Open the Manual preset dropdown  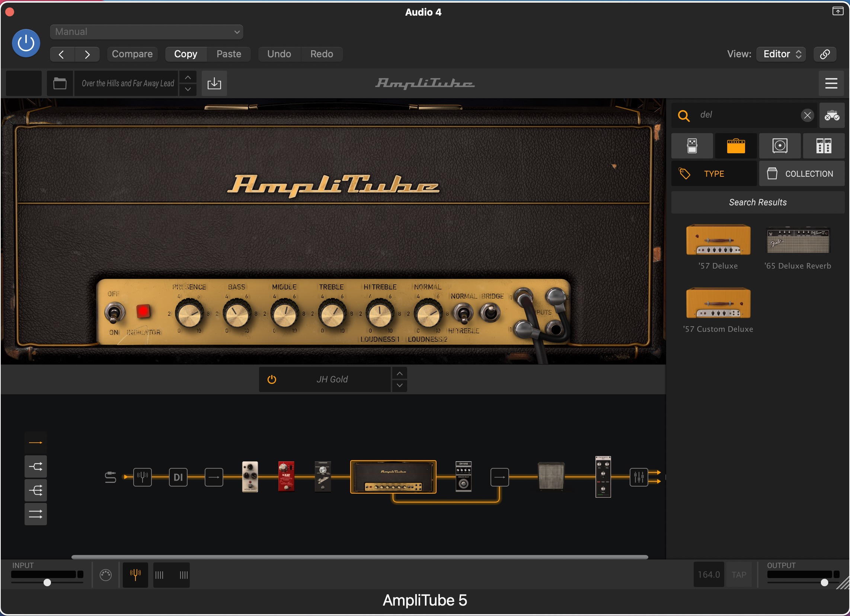(x=147, y=32)
